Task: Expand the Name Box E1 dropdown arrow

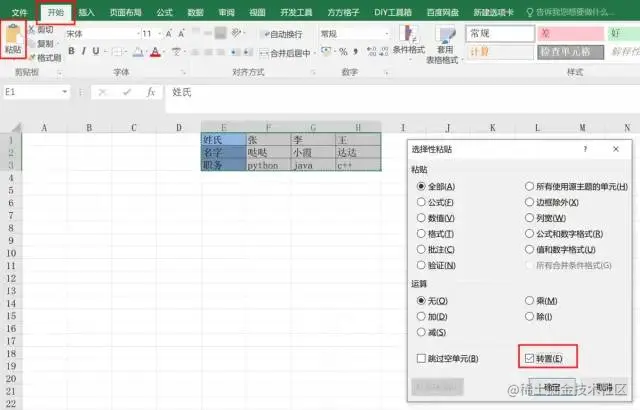Action: pos(64,92)
